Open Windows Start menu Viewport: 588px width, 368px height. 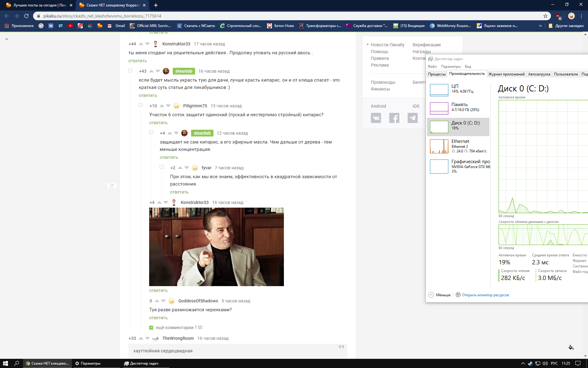(x=5, y=363)
